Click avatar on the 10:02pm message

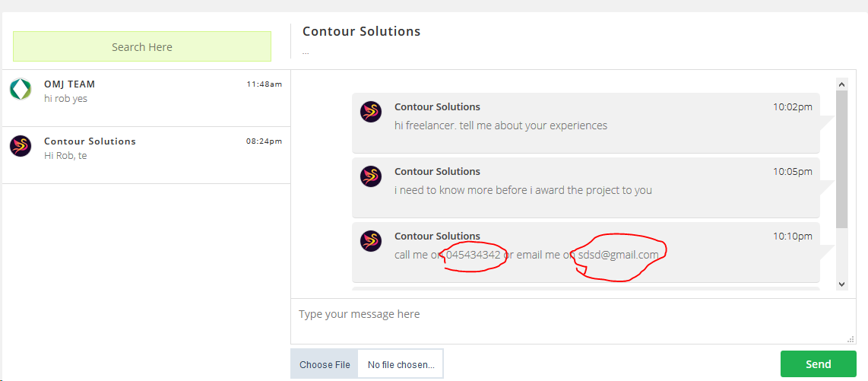coord(371,112)
